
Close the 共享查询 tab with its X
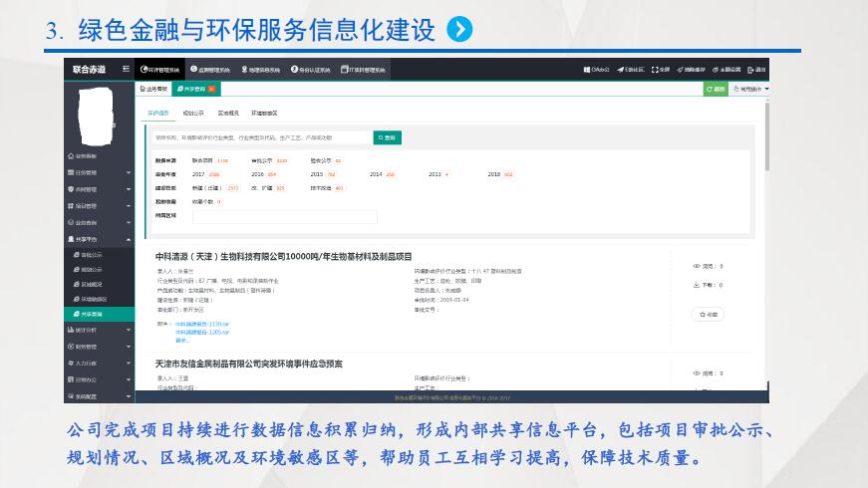click(x=211, y=89)
